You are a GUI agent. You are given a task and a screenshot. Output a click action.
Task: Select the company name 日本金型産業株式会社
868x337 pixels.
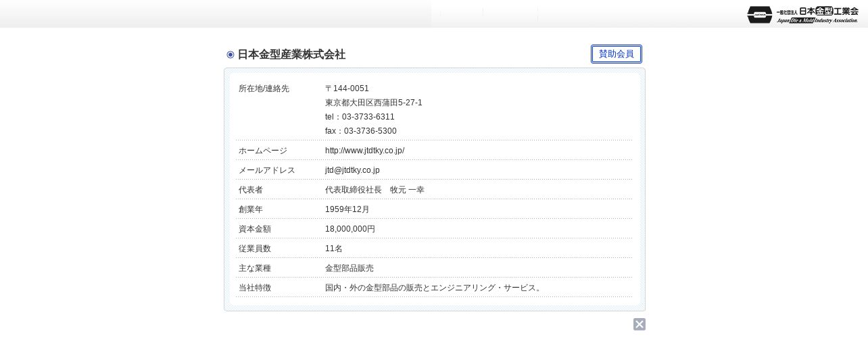tap(291, 55)
